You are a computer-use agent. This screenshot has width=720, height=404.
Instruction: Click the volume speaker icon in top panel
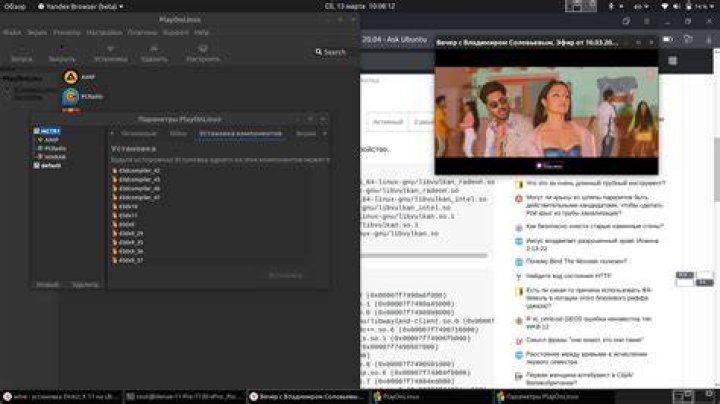676,6
